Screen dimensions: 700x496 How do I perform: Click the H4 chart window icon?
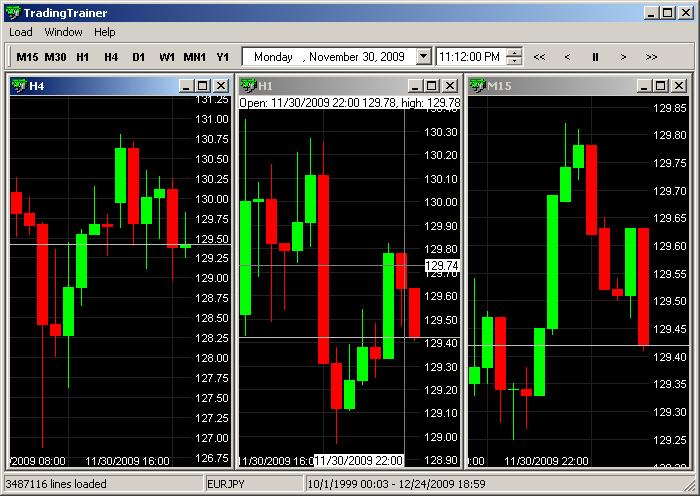[19, 85]
